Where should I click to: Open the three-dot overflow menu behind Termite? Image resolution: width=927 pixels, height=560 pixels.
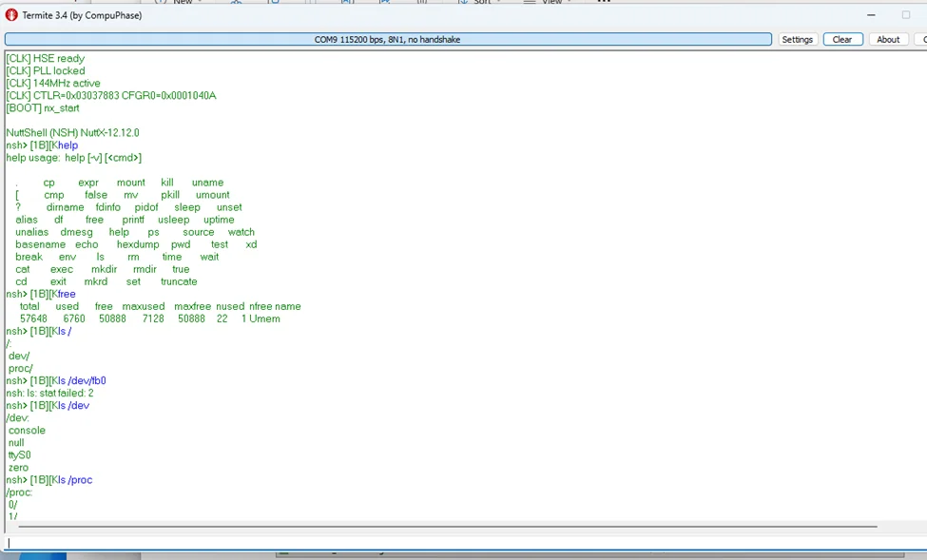pos(603,3)
